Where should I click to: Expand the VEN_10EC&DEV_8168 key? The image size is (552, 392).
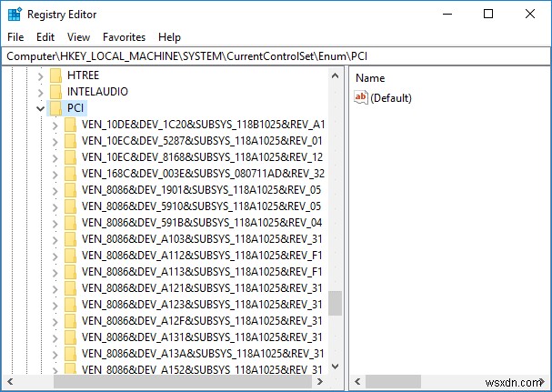click(x=55, y=158)
